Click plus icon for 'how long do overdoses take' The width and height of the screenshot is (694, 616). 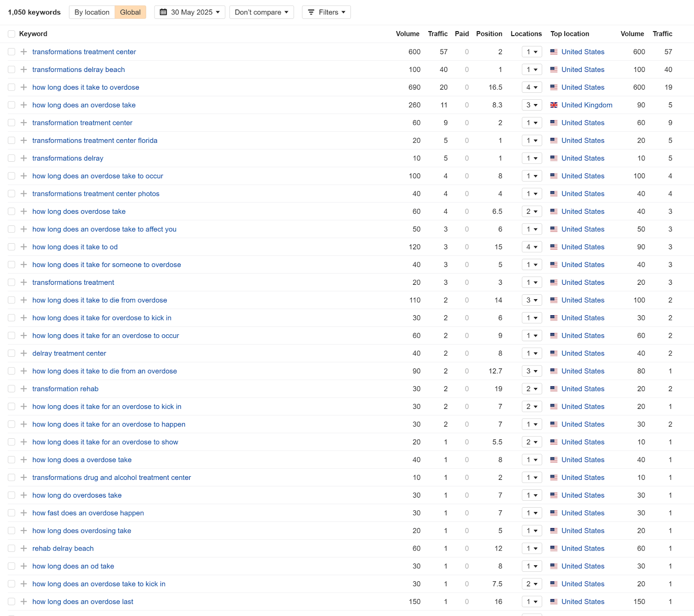[x=24, y=495]
